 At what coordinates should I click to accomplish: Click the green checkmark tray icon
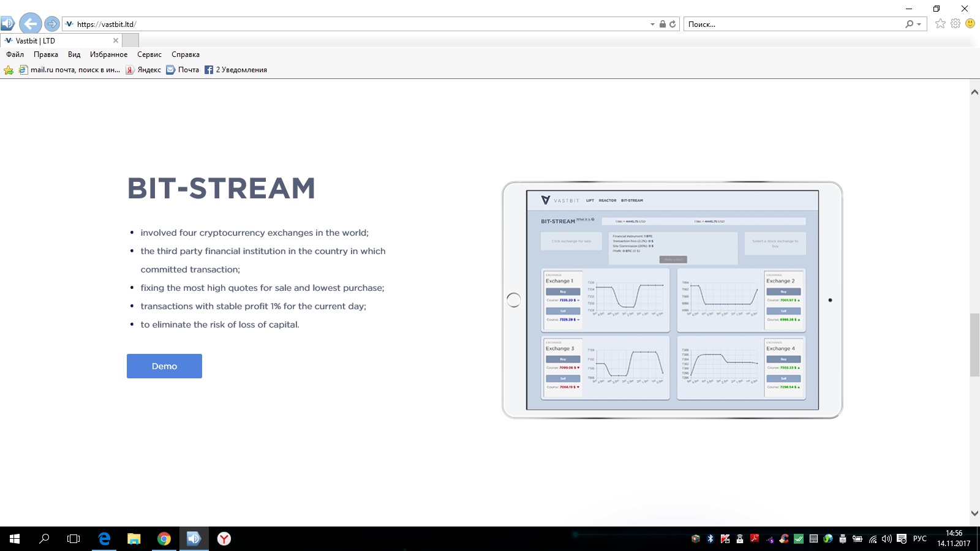(799, 539)
